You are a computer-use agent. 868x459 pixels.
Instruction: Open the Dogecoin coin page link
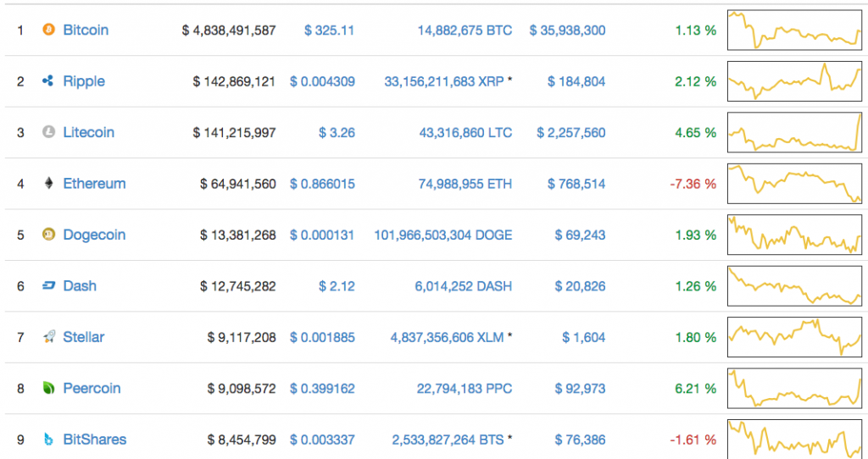tap(94, 235)
